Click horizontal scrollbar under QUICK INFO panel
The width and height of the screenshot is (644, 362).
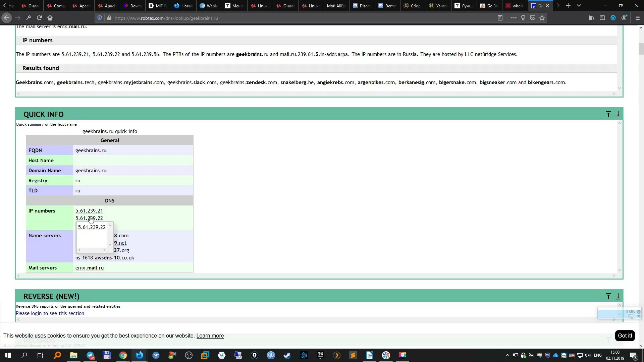point(316,276)
